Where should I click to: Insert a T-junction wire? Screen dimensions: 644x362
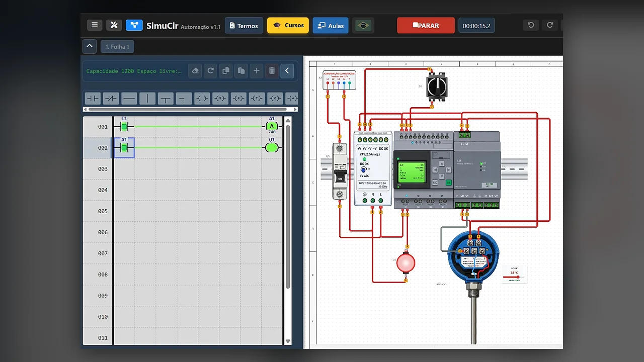[x=166, y=99]
